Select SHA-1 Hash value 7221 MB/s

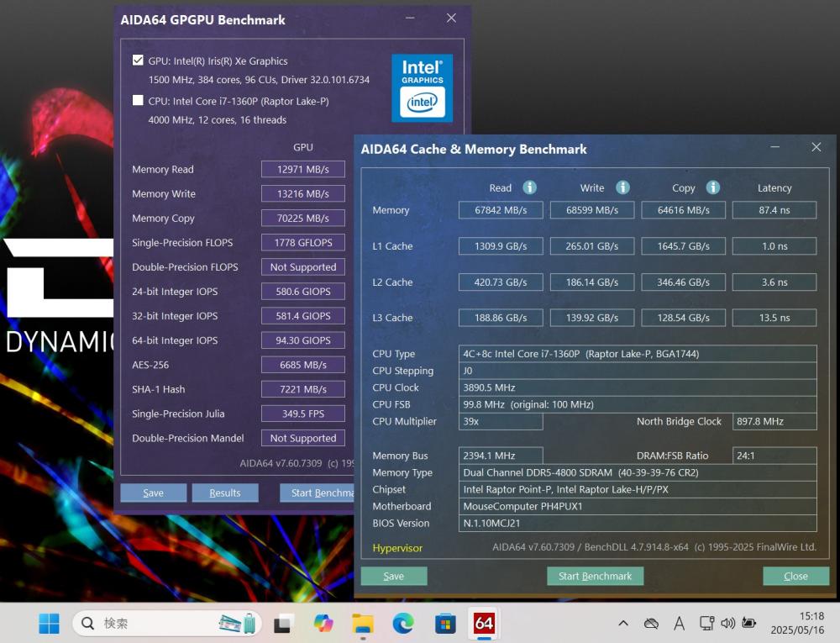(303, 389)
